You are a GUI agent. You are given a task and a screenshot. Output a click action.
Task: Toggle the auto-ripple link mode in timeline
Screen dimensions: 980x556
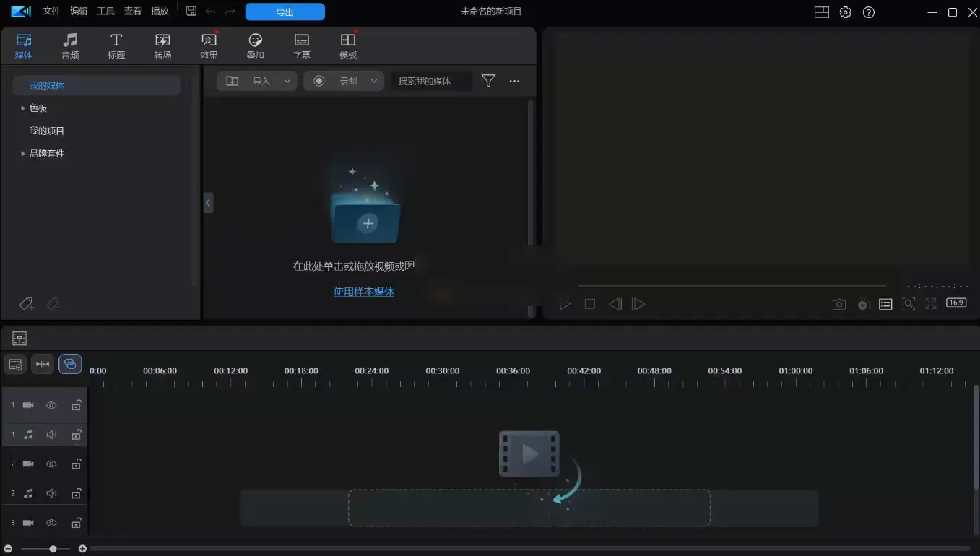point(70,364)
